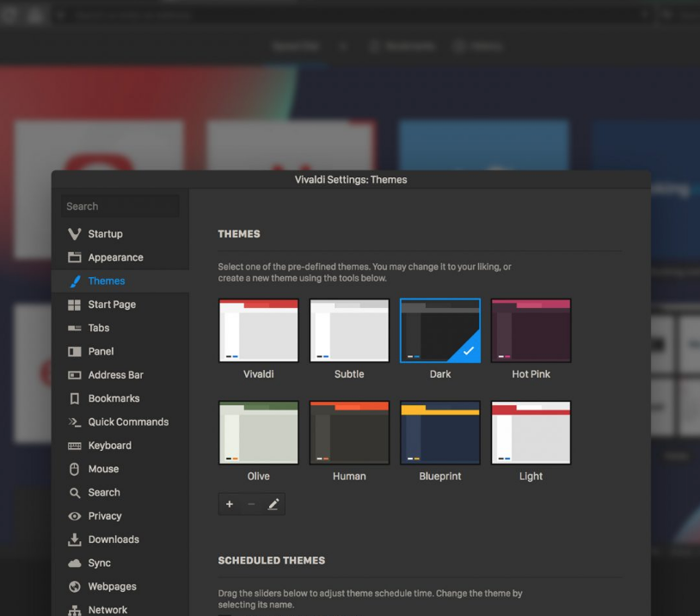Go to the Downloads settings section
This screenshot has height=616, width=700.
point(120,539)
